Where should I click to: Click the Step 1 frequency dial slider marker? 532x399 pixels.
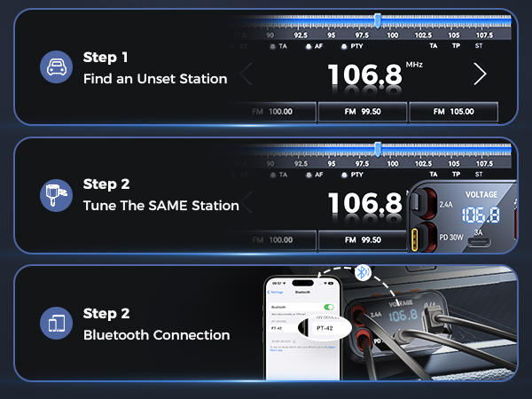378,20
